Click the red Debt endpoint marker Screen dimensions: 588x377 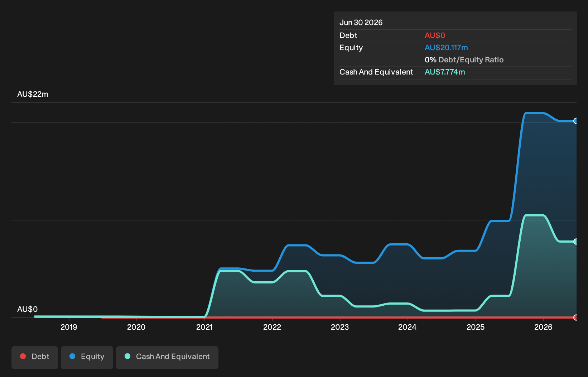(x=576, y=318)
